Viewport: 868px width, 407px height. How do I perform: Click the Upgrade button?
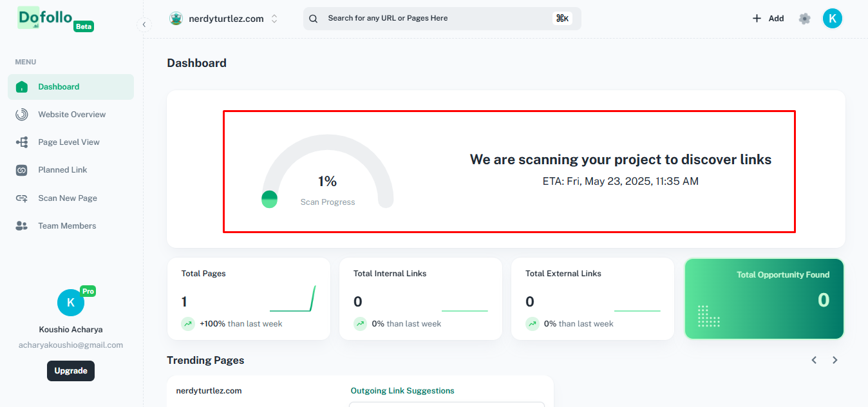[71, 371]
